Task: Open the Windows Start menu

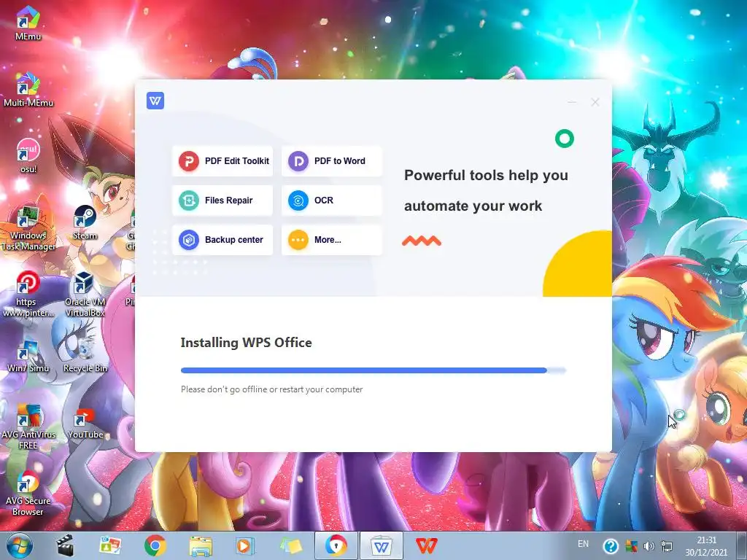Action: pos(20,545)
